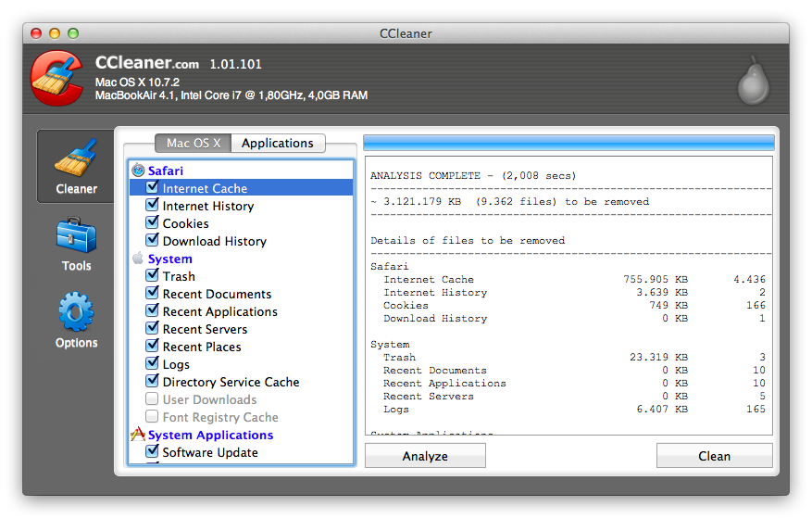Toggle the Software Update checkbox

(152, 451)
